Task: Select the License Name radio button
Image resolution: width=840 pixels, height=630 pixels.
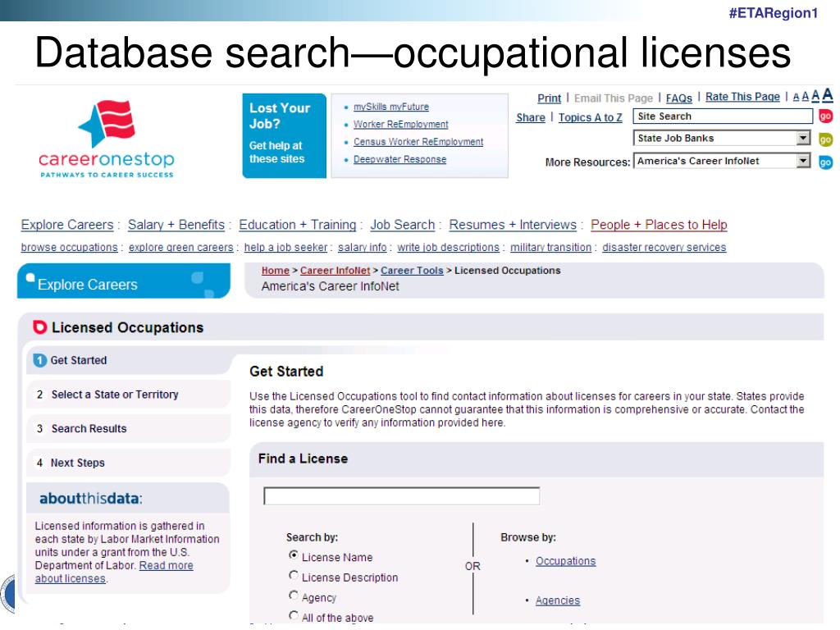Action: coord(293,555)
